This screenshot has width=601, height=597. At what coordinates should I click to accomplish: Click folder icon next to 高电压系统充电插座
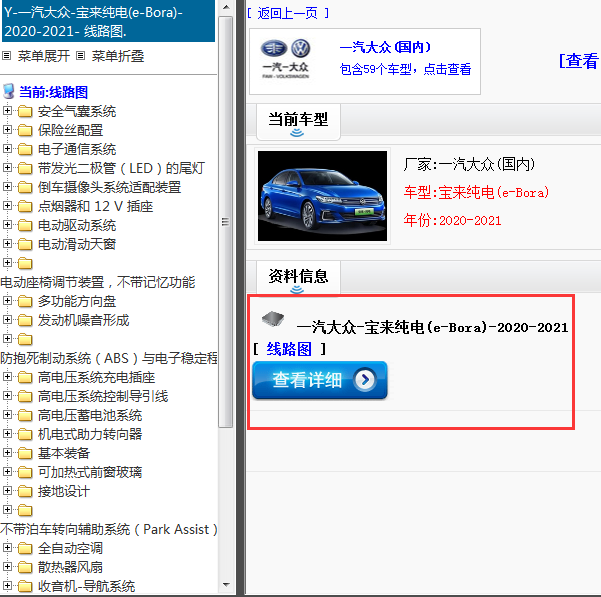pos(25,377)
